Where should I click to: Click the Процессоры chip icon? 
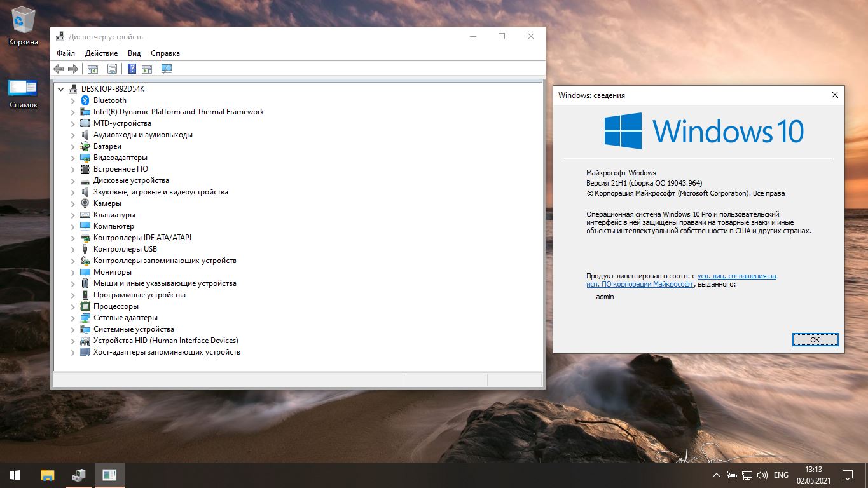click(85, 306)
